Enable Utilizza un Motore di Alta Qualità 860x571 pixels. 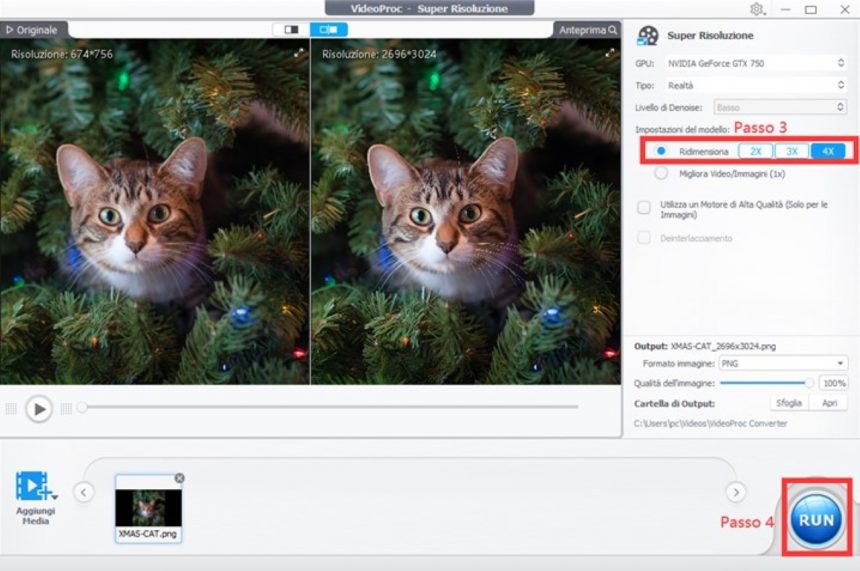pyautogui.click(x=644, y=207)
